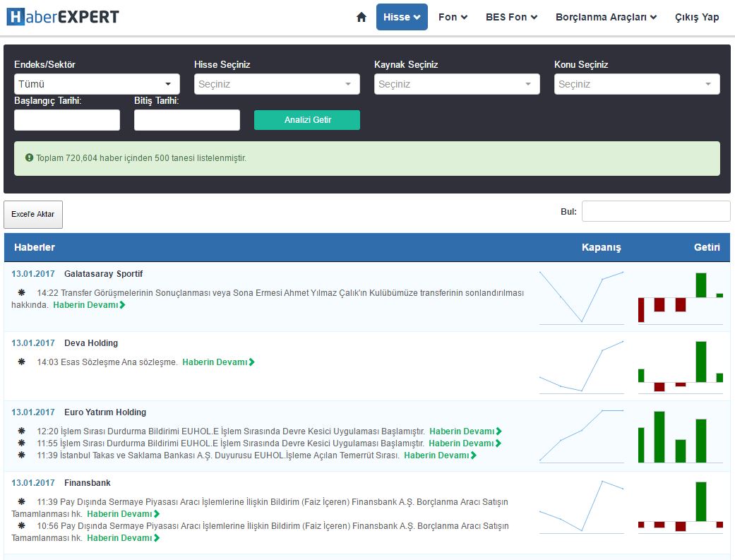
Task: Click the Euro Yatırım Holding company name
Action: tap(105, 412)
